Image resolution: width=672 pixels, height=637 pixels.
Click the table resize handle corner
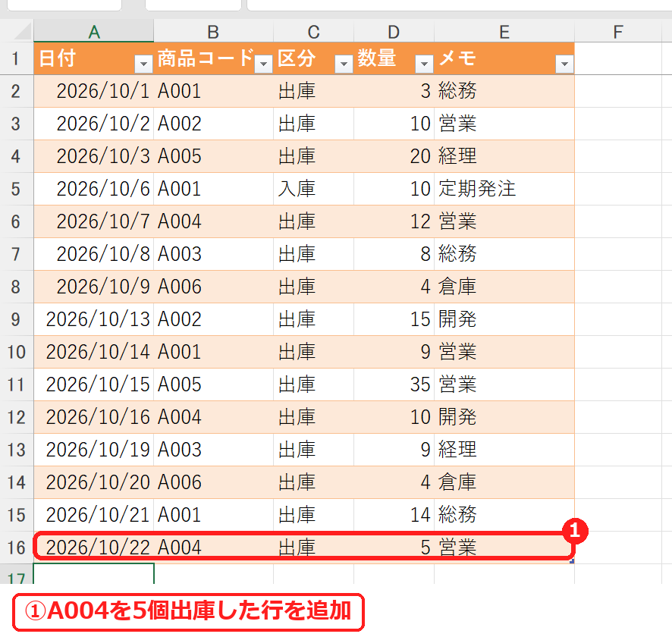[572, 561]
